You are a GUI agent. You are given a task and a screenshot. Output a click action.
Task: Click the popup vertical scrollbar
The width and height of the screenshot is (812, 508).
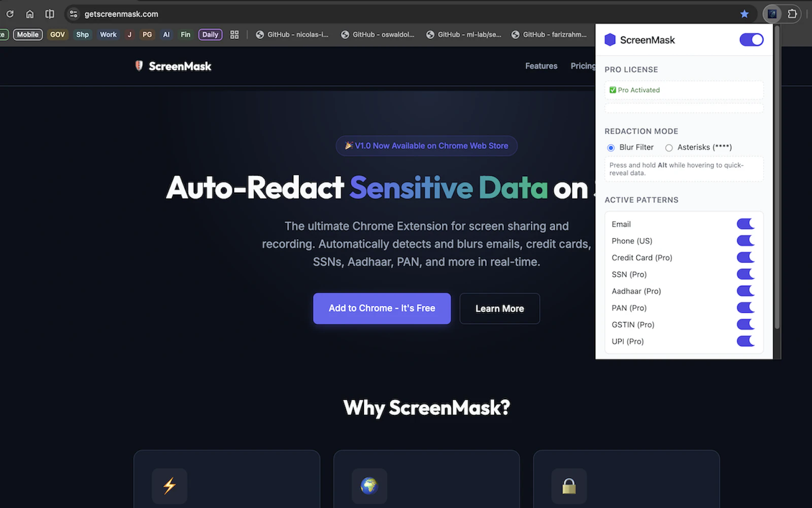(776, 178)
